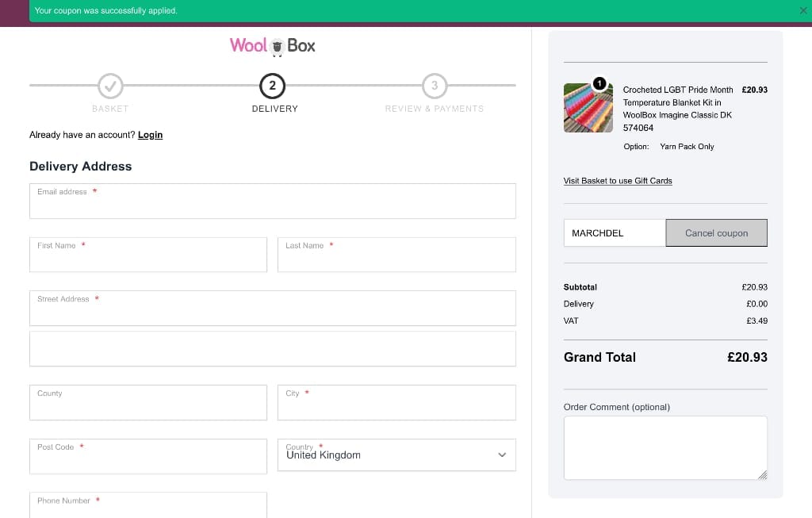Grab the comment box resize handle
The width and height of the screenshot is (812, 518).
pos(762,475)
